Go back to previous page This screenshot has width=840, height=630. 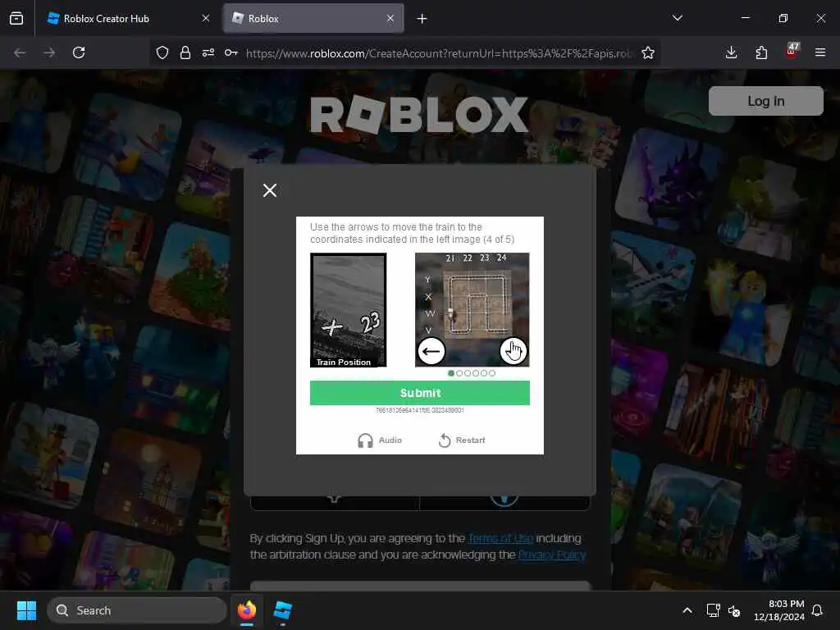(x=20, y=52)
